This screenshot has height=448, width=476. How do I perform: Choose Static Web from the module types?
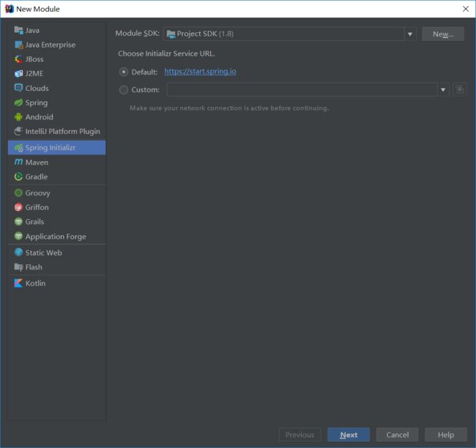click(43, 253)
